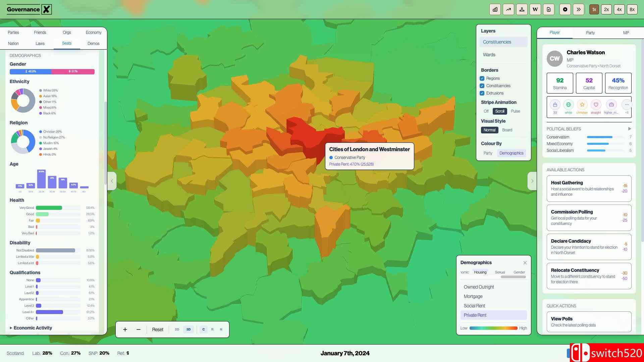This screenshot has height=362, width=644.
Task: Show more traits with ellipsis icon
Action: [627, 105]
